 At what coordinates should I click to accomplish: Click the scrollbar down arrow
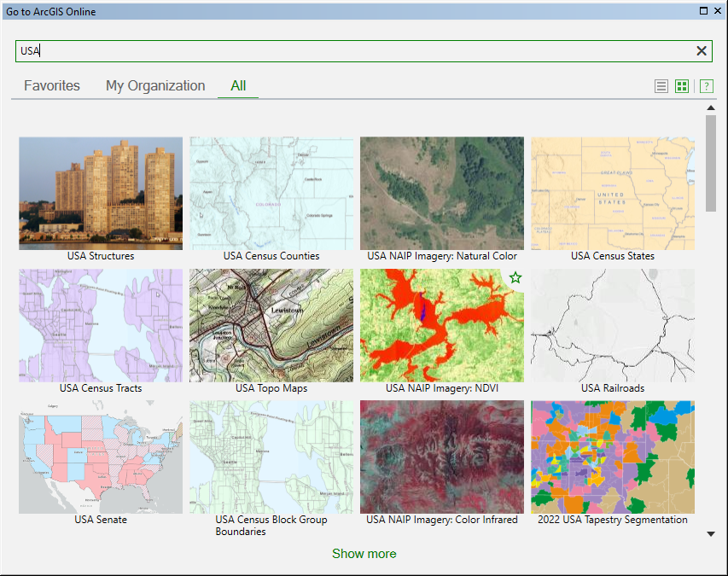[x=710, y=534]
